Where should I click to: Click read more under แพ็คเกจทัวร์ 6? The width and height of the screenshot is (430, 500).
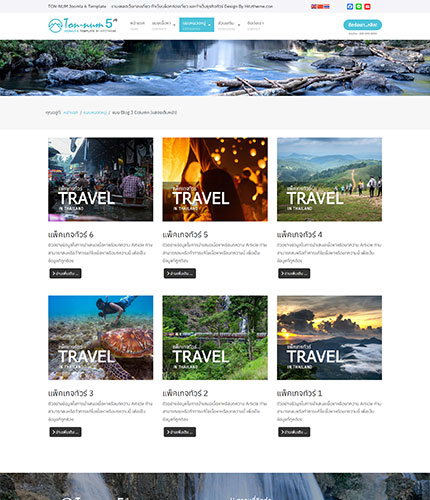pyautogui.click(x=65, y=273)
